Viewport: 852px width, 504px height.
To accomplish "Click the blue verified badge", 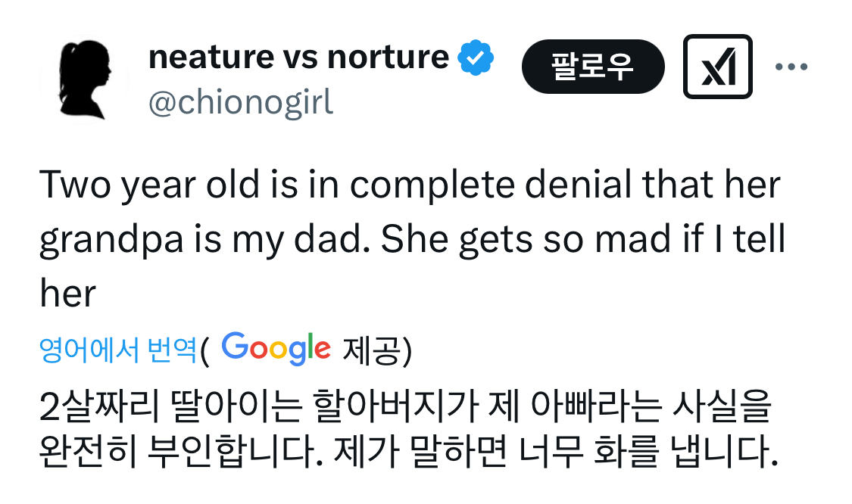I will [x=476, y=57].
